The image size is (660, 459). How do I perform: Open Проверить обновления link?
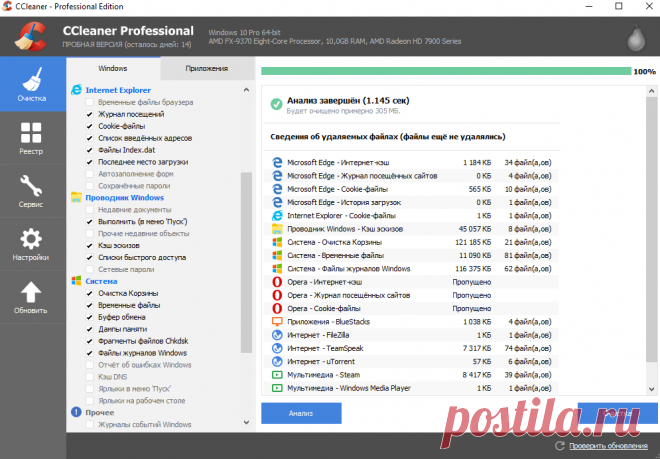[x=608, y=446]
